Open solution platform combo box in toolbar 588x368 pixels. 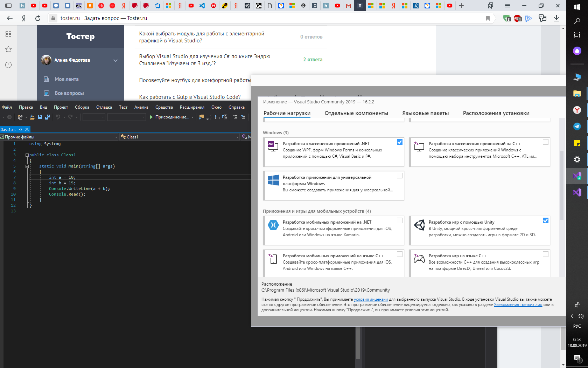pos(126,117)
